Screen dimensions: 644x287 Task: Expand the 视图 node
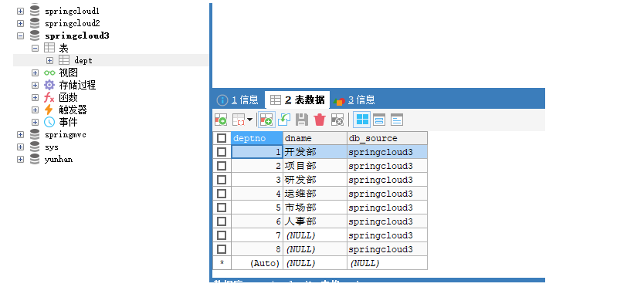(36, 73)
